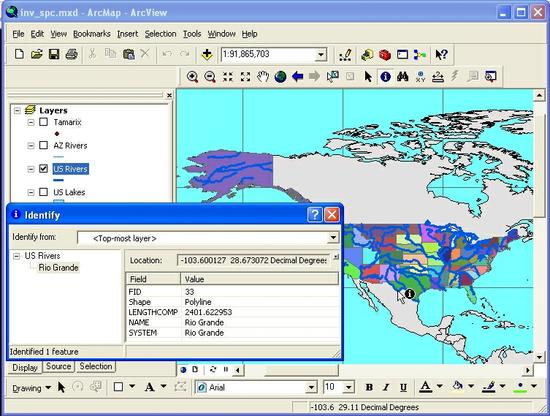Click the Location coordinates field
This screenshot has height=416, width=550.
pos(253,261)
